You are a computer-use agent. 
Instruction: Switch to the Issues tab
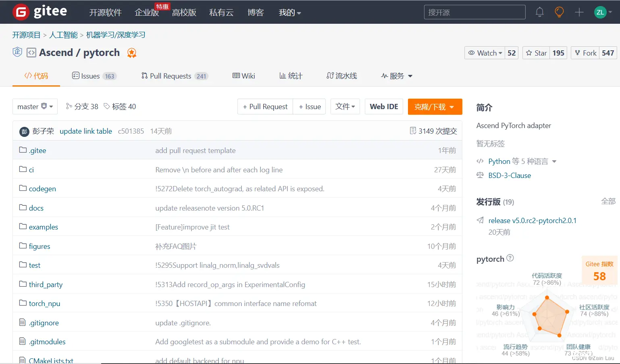tap(94, 76)
